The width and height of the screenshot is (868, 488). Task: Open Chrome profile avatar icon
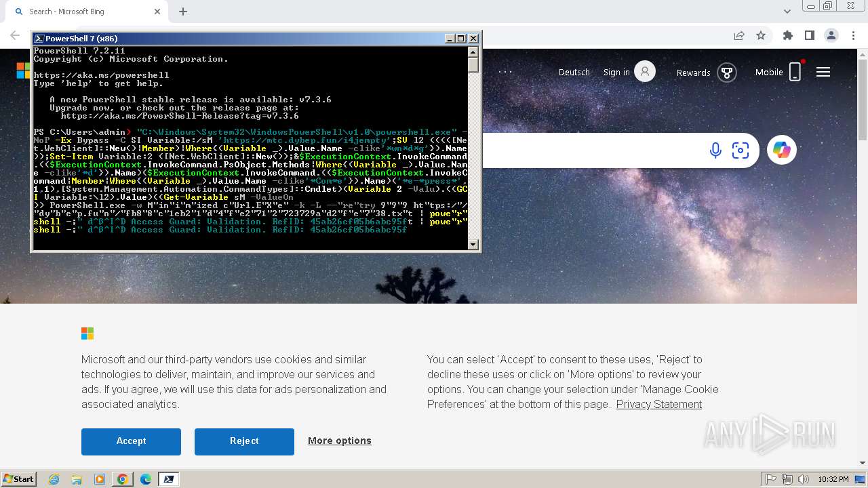[831, 35]
